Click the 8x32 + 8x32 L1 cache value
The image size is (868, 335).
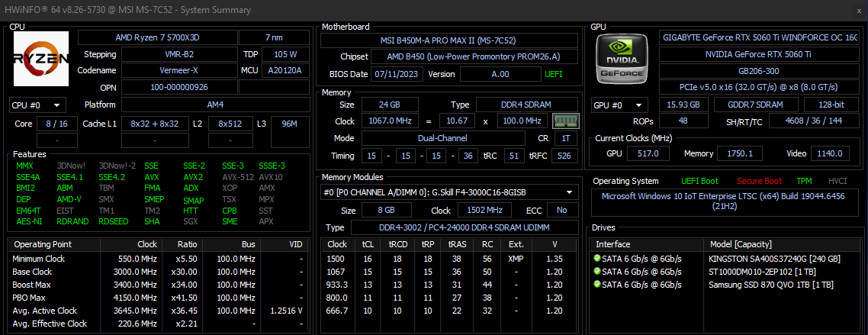154,124
